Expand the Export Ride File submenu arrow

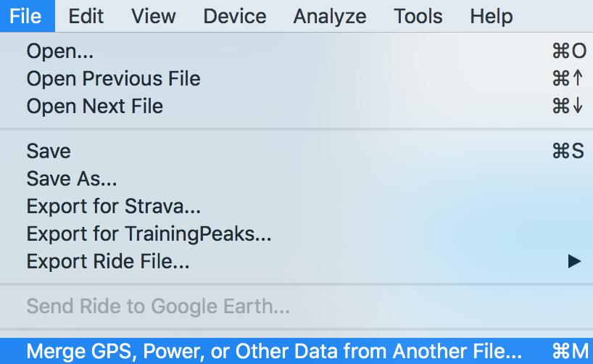[x=574, y=261]
